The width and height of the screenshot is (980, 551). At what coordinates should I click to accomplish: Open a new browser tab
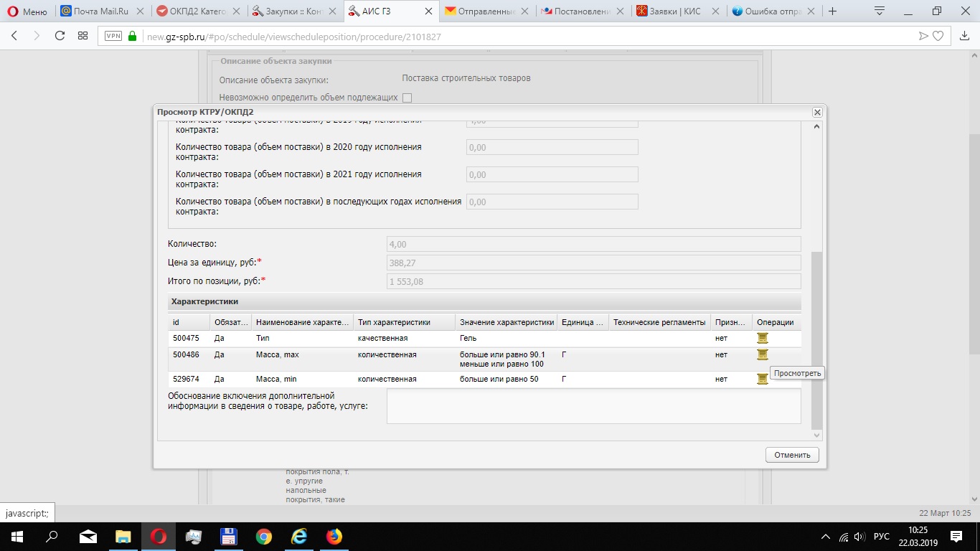click(x=833, y=11)
